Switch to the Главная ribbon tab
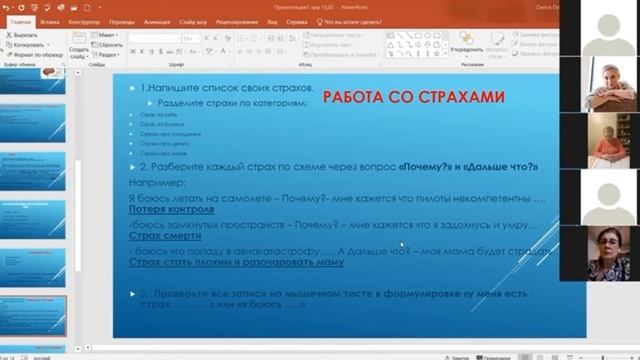This screenshot has width=640, height=360. point(20,22)
